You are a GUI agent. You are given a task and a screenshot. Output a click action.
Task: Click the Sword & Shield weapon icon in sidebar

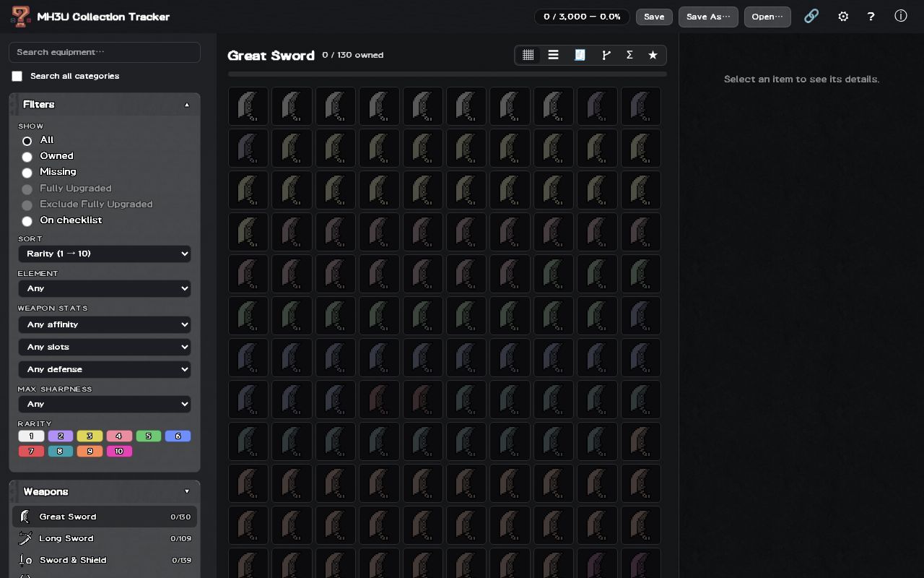click(25, 560)
